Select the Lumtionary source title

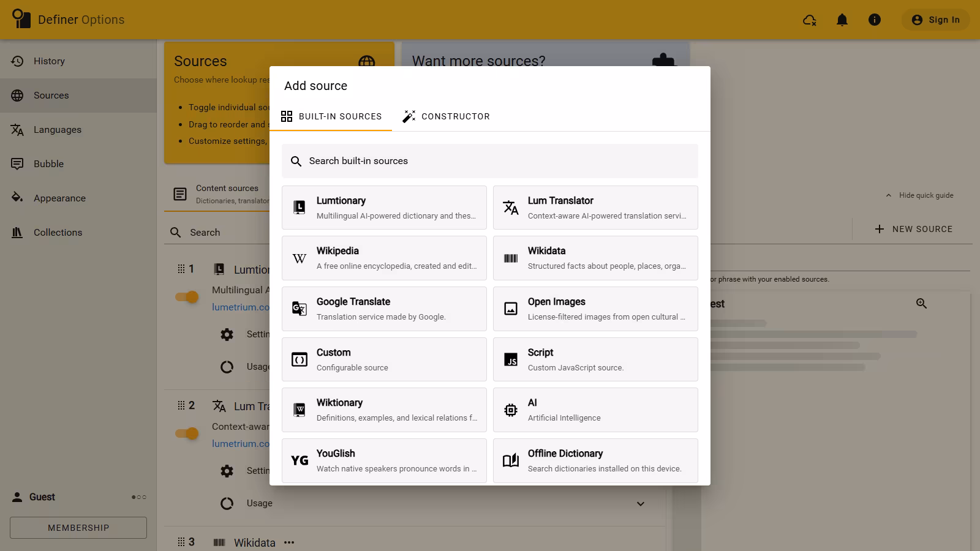tap(341, 201)
